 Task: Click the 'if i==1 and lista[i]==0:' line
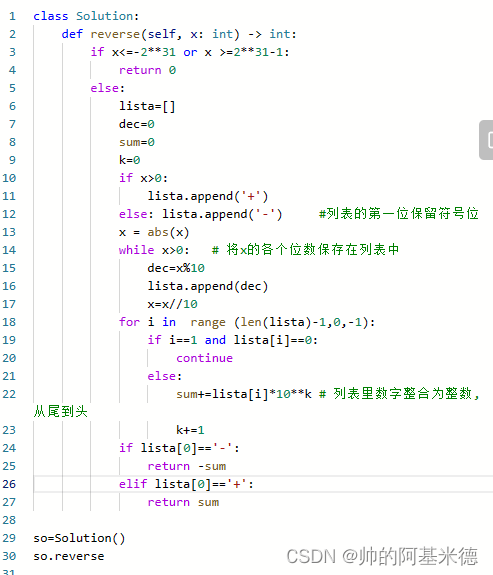pos(233,340)
